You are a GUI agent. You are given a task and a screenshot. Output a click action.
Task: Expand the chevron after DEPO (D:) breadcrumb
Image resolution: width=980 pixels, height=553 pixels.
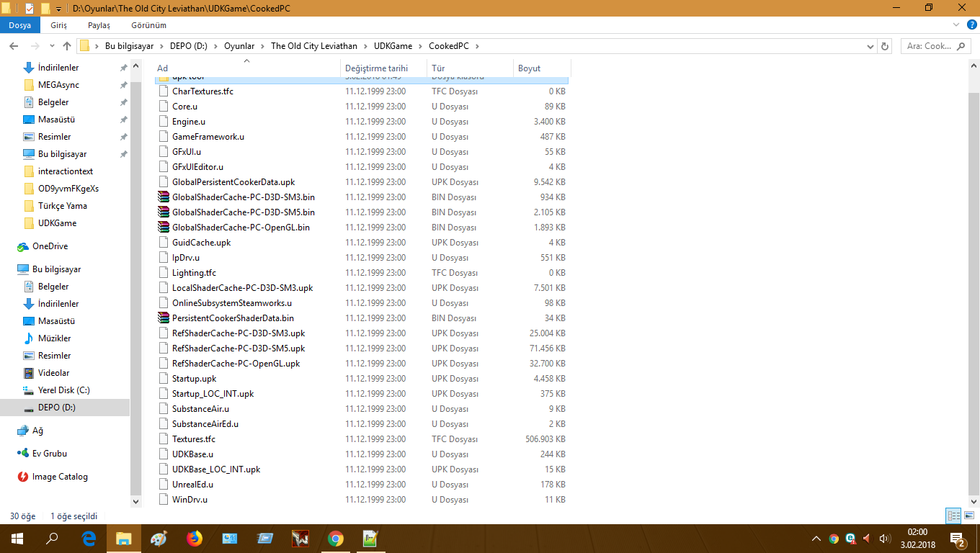[x=215, y=46]
